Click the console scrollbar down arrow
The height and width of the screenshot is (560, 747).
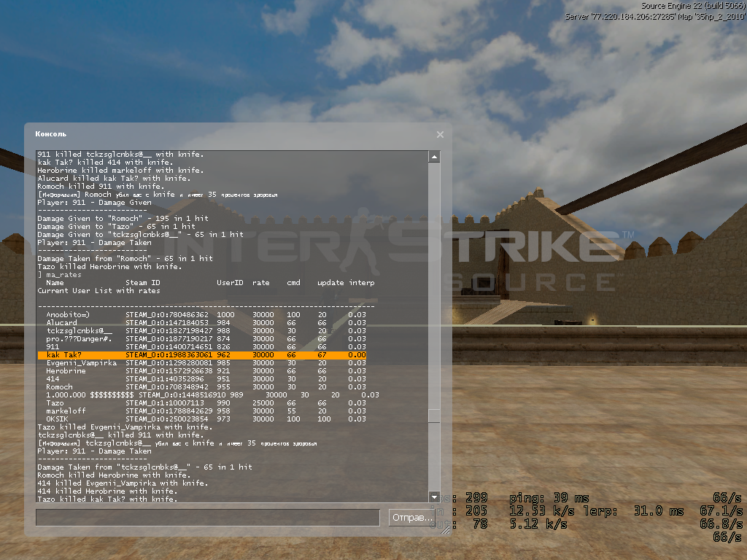[x=434, y=497]
